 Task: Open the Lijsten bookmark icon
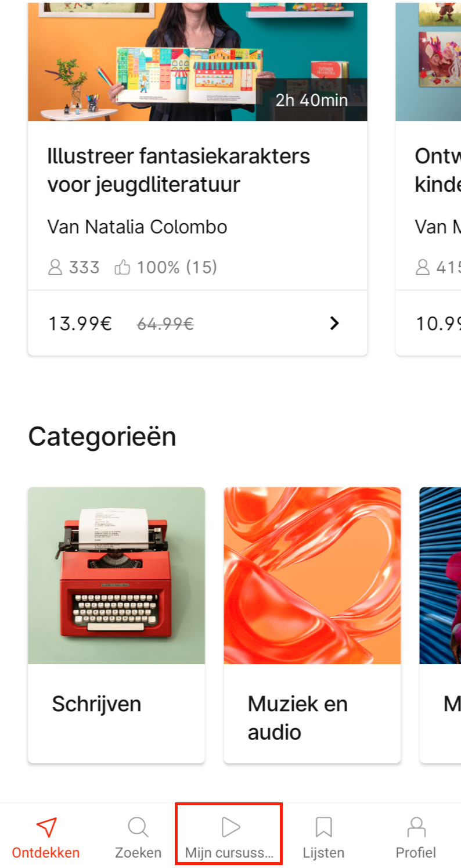point(323,825)
